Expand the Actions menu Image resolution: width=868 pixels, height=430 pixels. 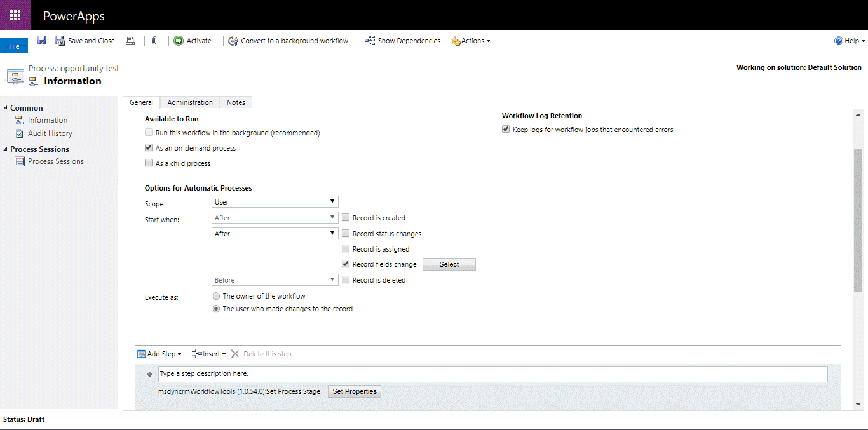[x=470, y=40]
